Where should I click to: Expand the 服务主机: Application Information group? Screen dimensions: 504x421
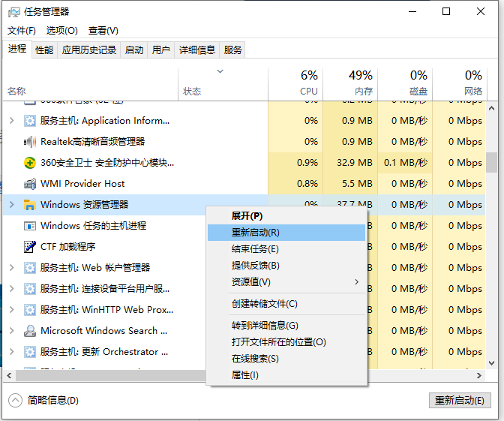(11, 121)
